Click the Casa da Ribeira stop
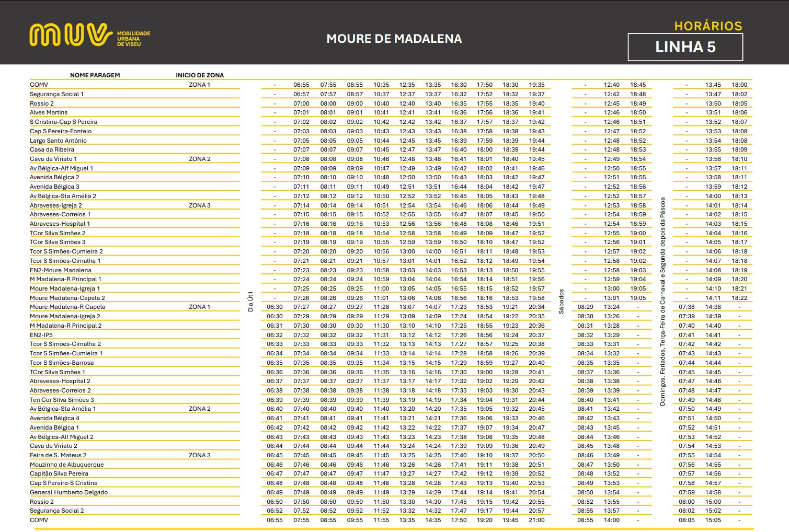Screen dimensions: 789x532 52,149
